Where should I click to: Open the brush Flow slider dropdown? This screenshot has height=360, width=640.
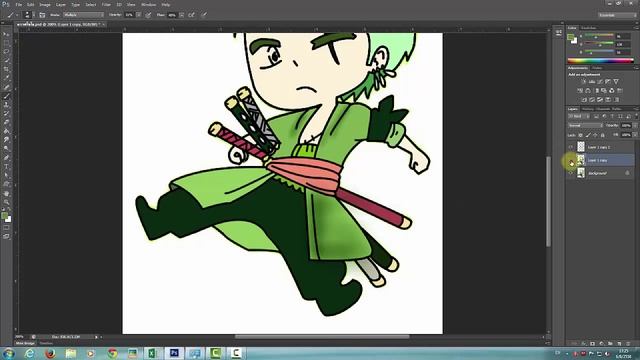(182, 15)
